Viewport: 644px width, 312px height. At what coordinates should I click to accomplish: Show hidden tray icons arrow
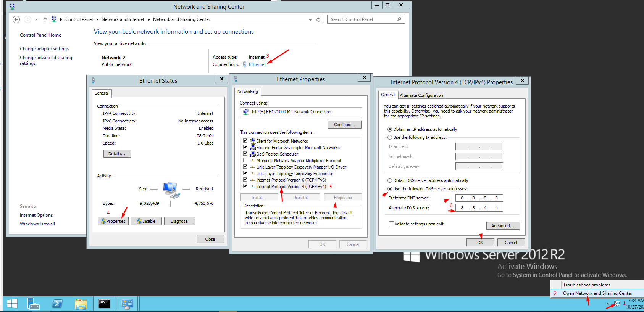(608, 304)
